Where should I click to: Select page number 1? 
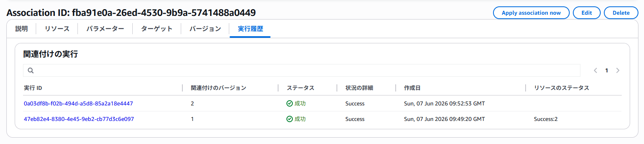pos(607,70)
